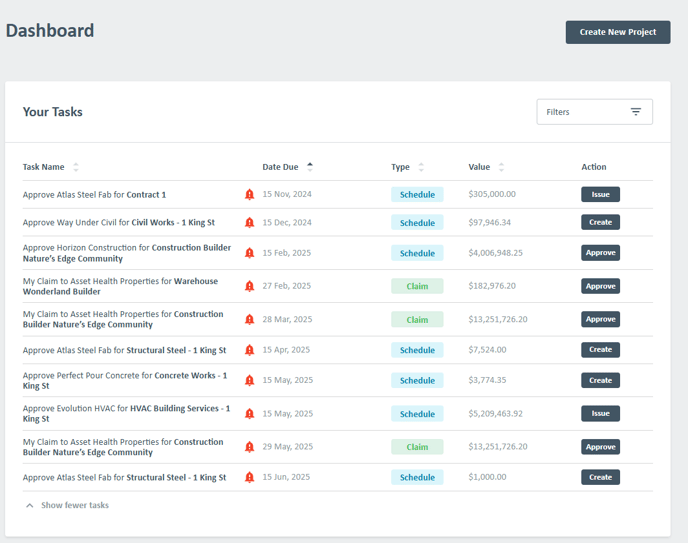Click Issue button for Contract 1 task

tap(600, 194)
